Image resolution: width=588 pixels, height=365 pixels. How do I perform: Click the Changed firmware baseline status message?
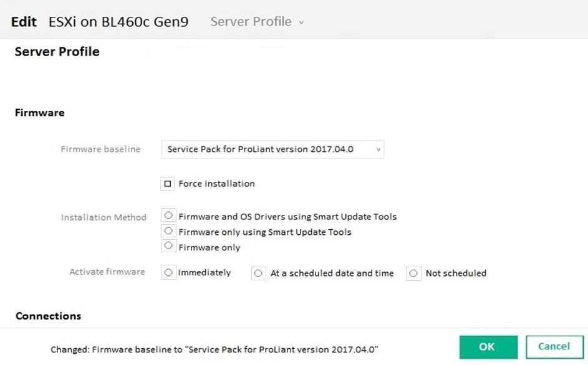pos(214,349)
